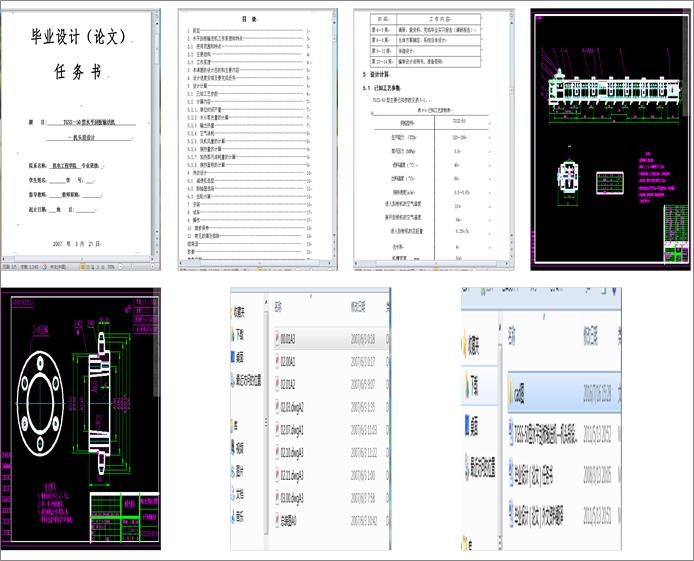
Task: Click 桌面 icon in the dwg list sidebar
Action: [233, 357]
